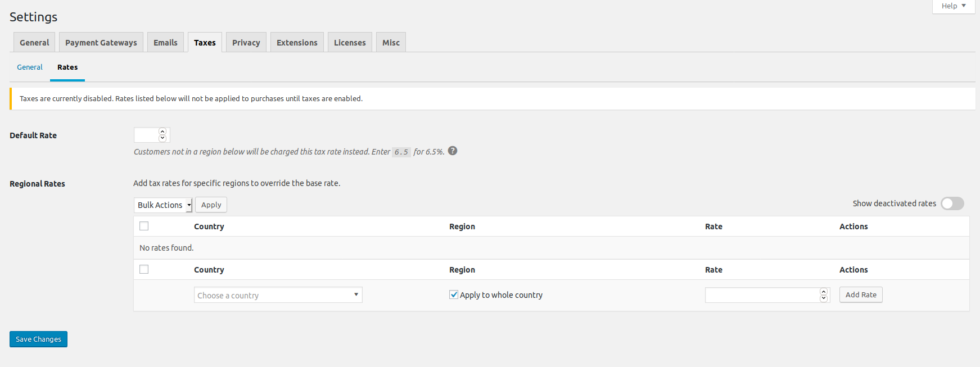Click the Actions column header at top
Viewport: 980px width, 367px height.
853,226
